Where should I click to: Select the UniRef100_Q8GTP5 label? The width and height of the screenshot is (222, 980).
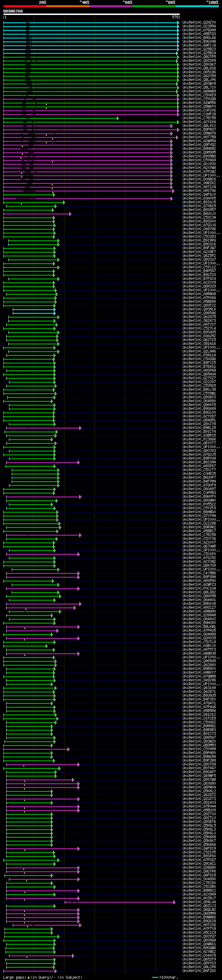pos(199,57)
